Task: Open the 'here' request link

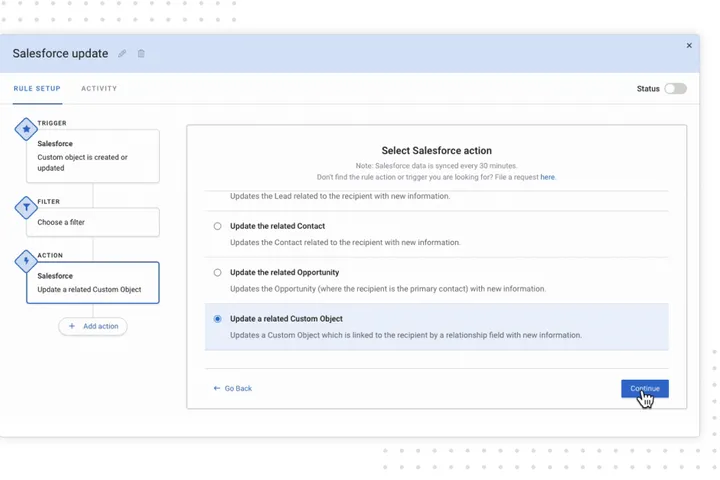Action: [547, 177]
